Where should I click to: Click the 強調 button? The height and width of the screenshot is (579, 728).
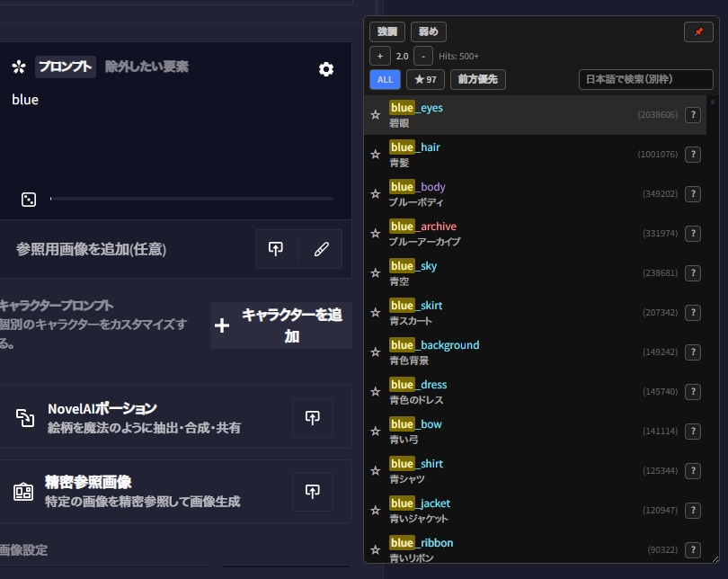pos(386,31)
